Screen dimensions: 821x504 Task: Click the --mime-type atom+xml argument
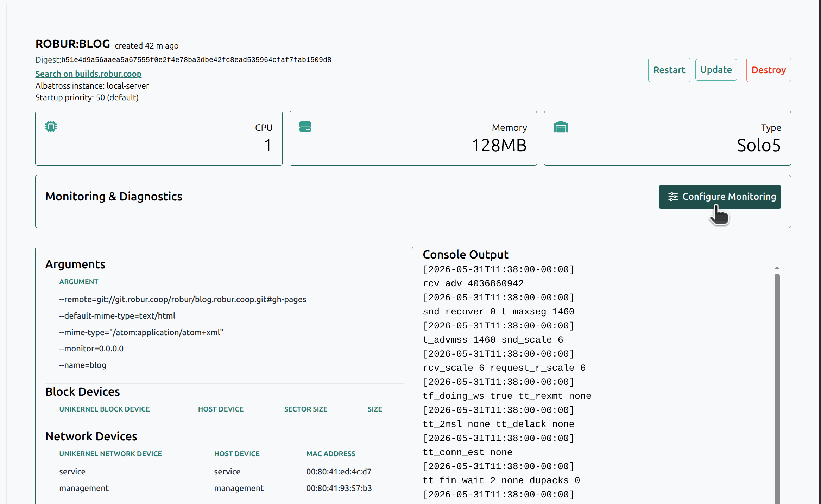pos(141,332)
